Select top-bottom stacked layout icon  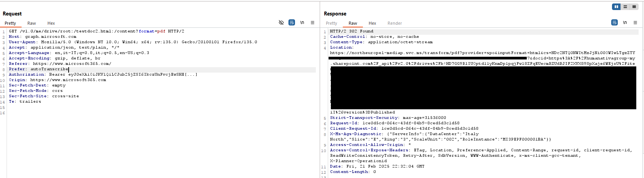point(625,7)
